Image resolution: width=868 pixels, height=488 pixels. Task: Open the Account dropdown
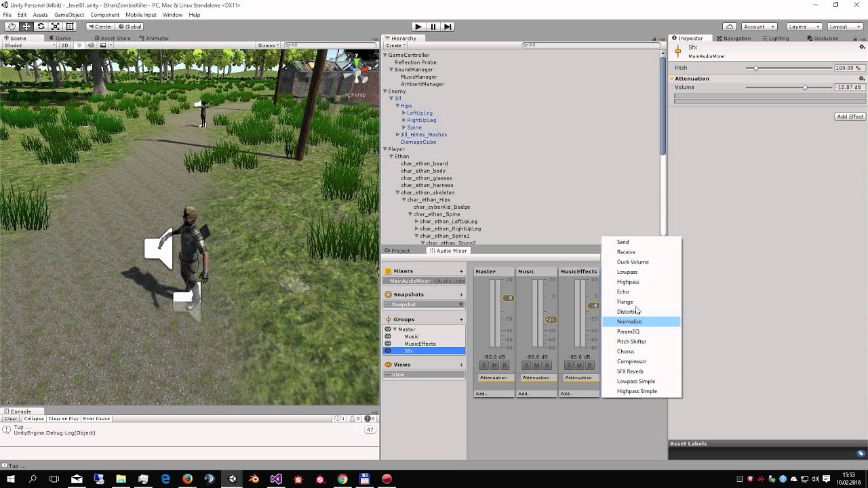pos(758,26)
